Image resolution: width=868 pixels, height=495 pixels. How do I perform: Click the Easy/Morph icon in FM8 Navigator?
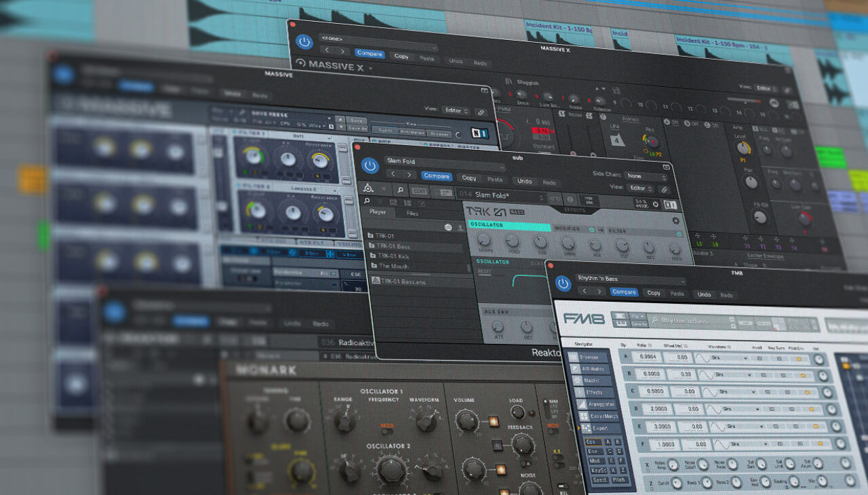pyautogui.click(x=584, y=416)
